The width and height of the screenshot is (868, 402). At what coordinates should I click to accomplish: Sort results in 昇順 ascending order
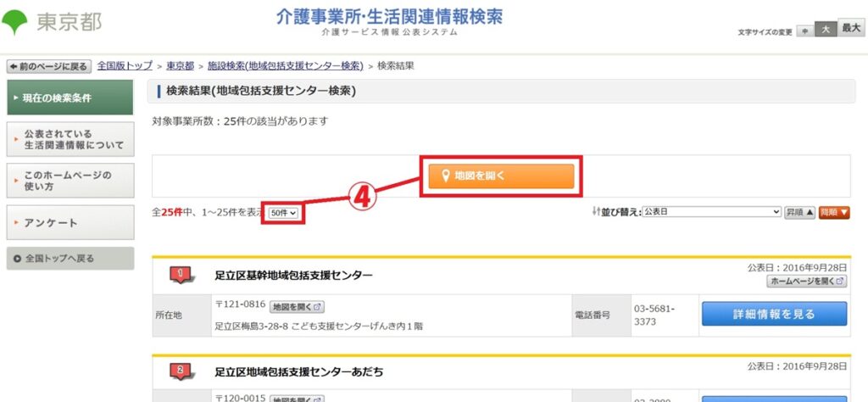[x=799, y=212]
